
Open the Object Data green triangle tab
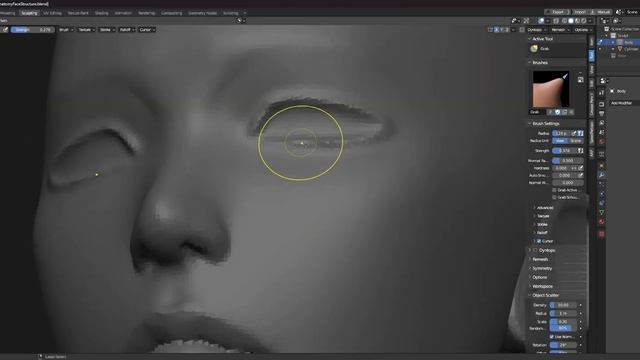[x=602, y=212]
